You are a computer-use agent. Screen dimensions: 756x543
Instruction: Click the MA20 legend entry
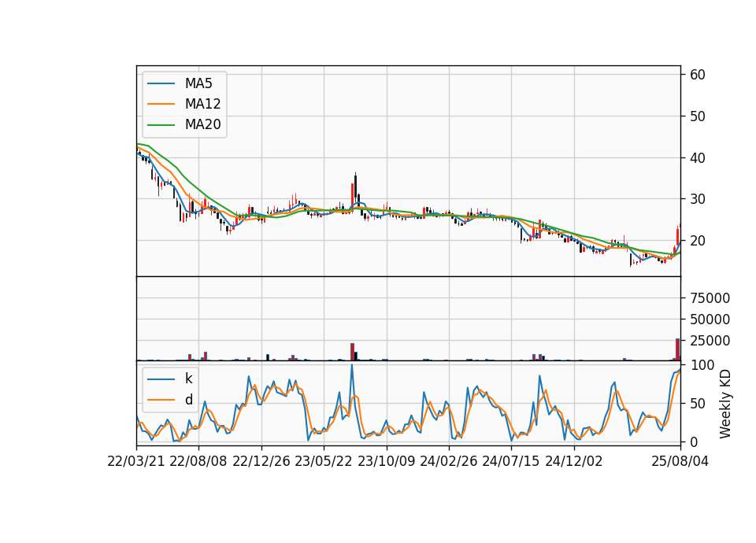[x=184, y=124]
